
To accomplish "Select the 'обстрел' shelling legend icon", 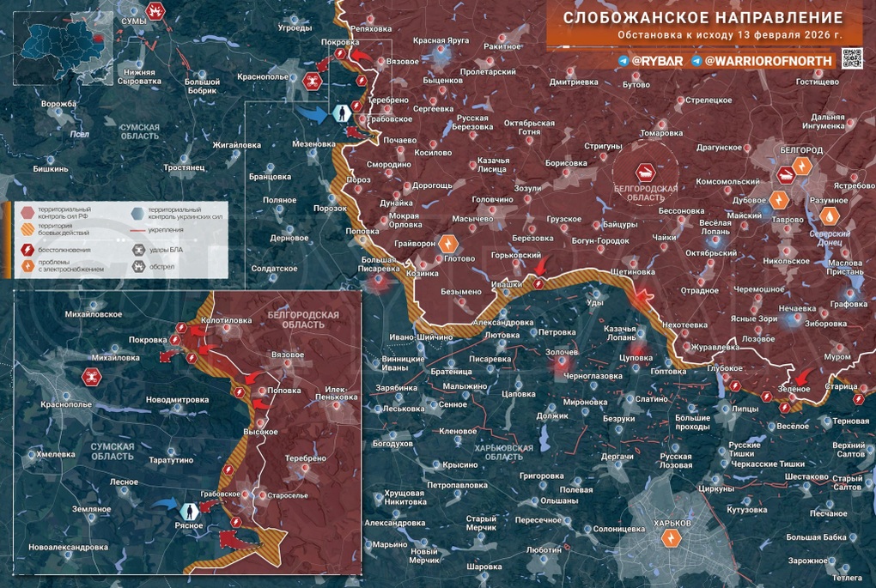I will coord(138,266).
